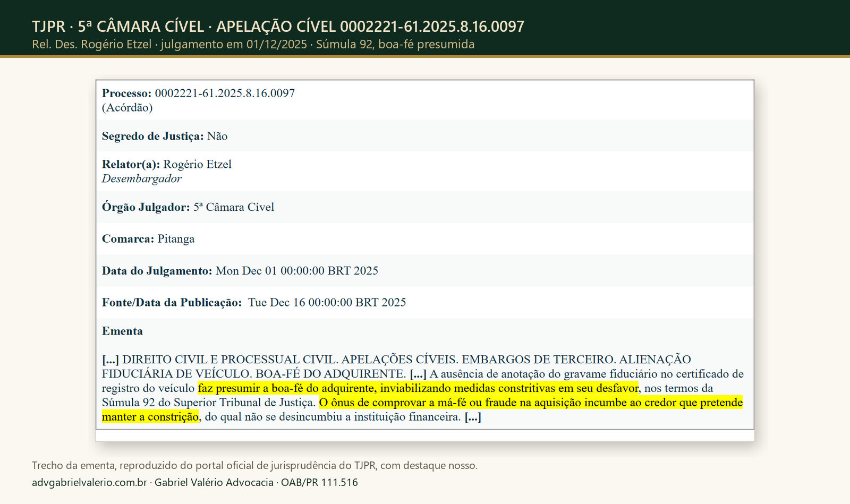This screenshot has width=850, height=504.
Task: Click the bold "Processo:" label
Action: click(x=126, y=93)
